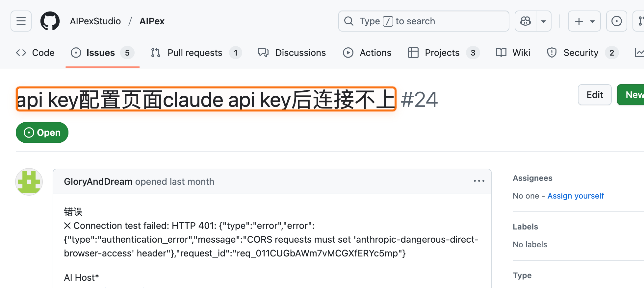
Task: Click the green New issue button
Action: tap(631, 95)
